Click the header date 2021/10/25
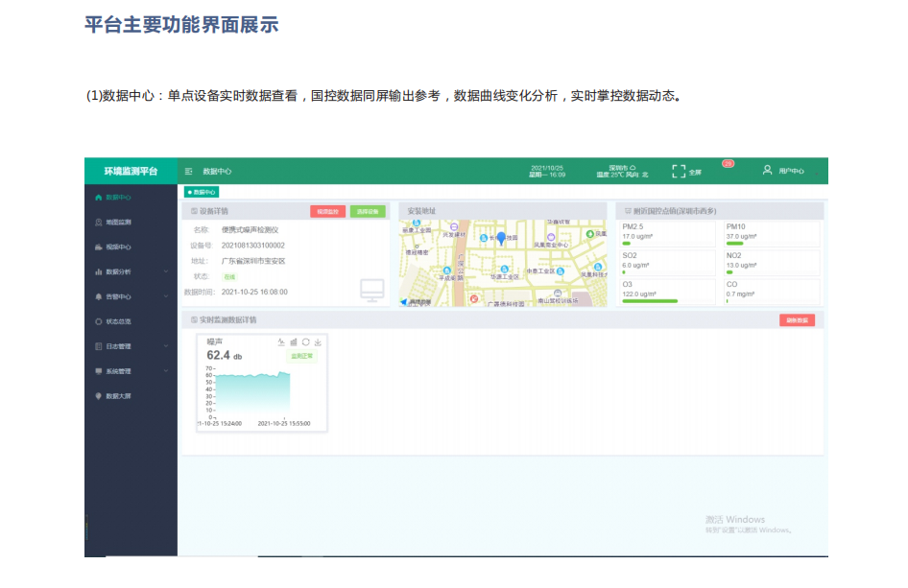 547,168
